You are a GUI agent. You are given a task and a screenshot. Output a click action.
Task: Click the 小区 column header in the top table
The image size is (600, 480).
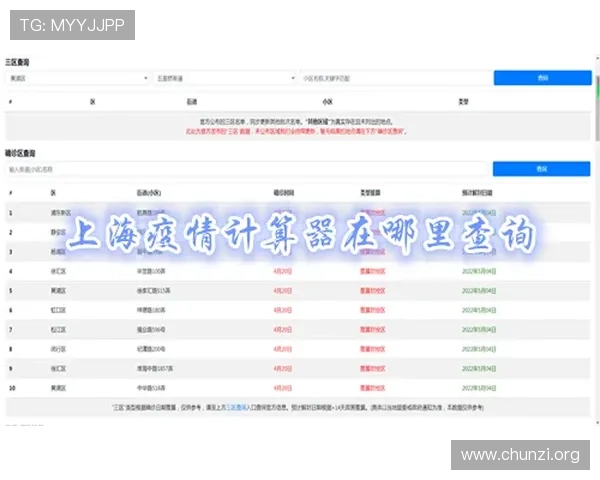(328, 102)
